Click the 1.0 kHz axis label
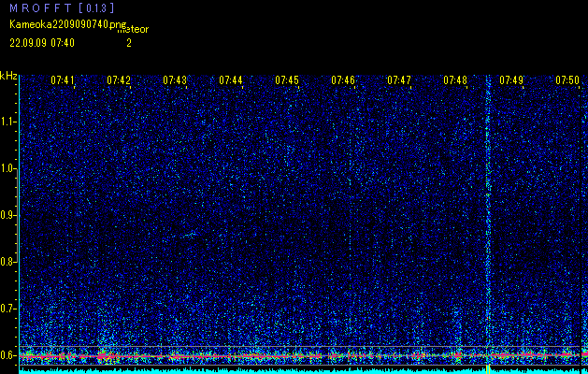 [7, 168]
